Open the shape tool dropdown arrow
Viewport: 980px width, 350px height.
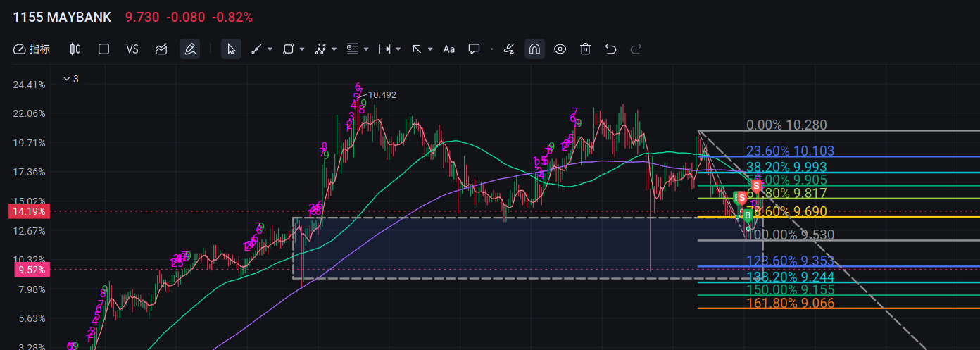click(x=302, y=49)
